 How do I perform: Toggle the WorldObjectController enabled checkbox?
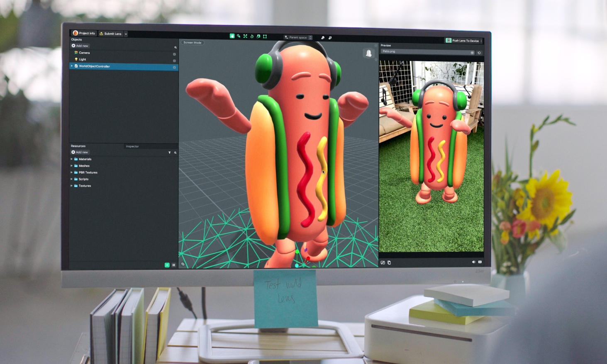tap(174, 67)
